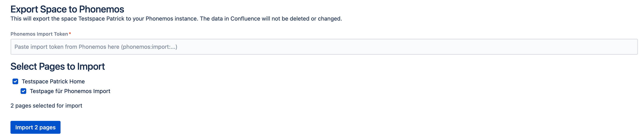Screen dimensions: 644x139
Task: Click the Phonemos Import Token field label
Action: (39, 34)
